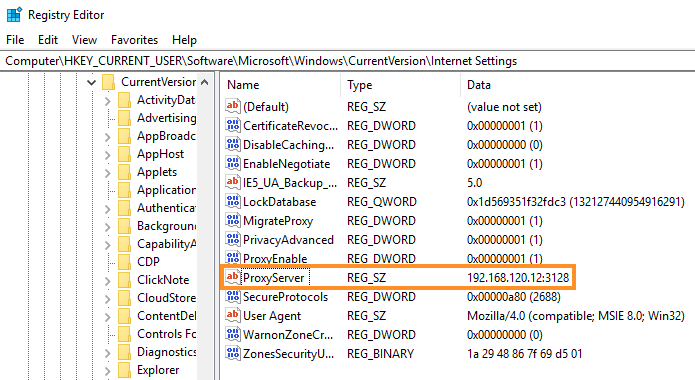
Task: Click the ActivityDat folder icon
Action: (125, 100)
